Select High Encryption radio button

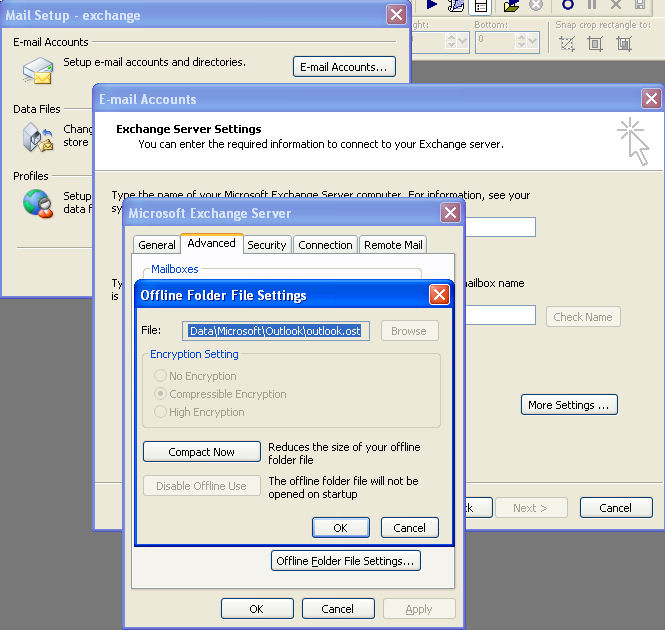point(160,412)
